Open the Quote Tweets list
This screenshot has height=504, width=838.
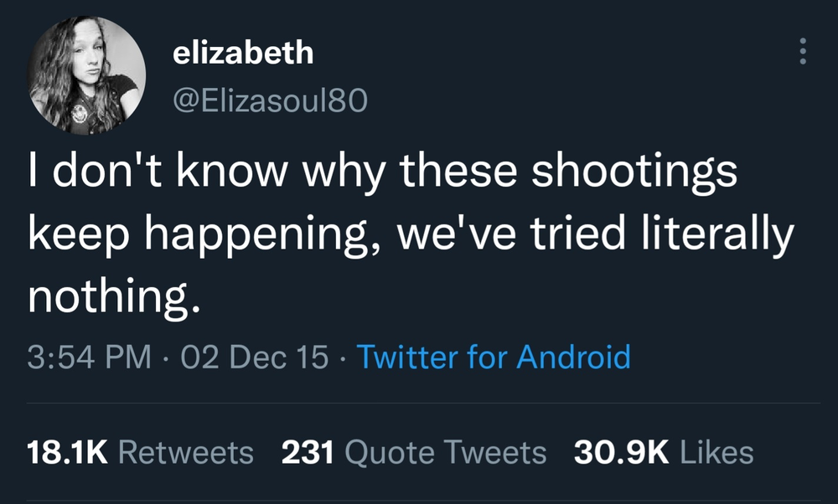pos(445,452)
